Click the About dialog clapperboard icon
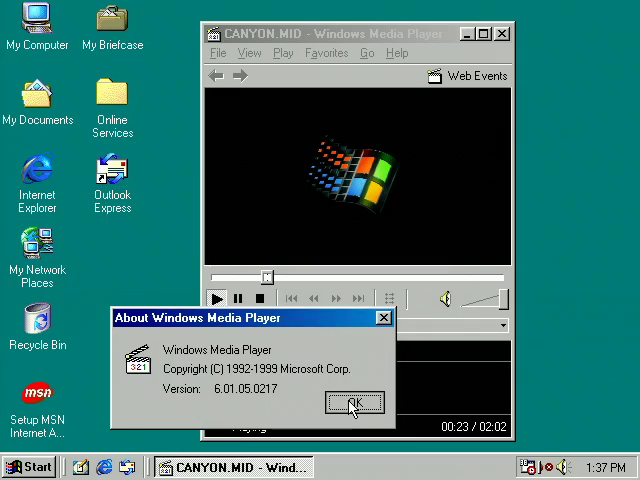 (138, 359)
